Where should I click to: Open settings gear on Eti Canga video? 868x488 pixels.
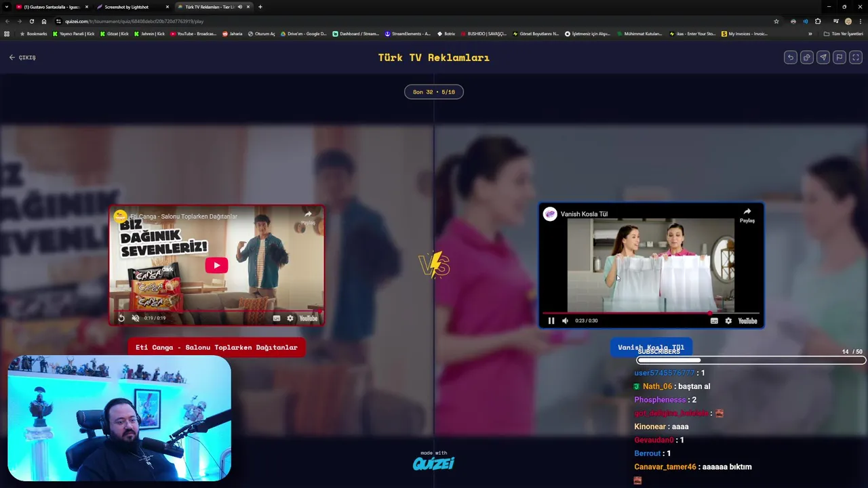click(x=290, y=318)
